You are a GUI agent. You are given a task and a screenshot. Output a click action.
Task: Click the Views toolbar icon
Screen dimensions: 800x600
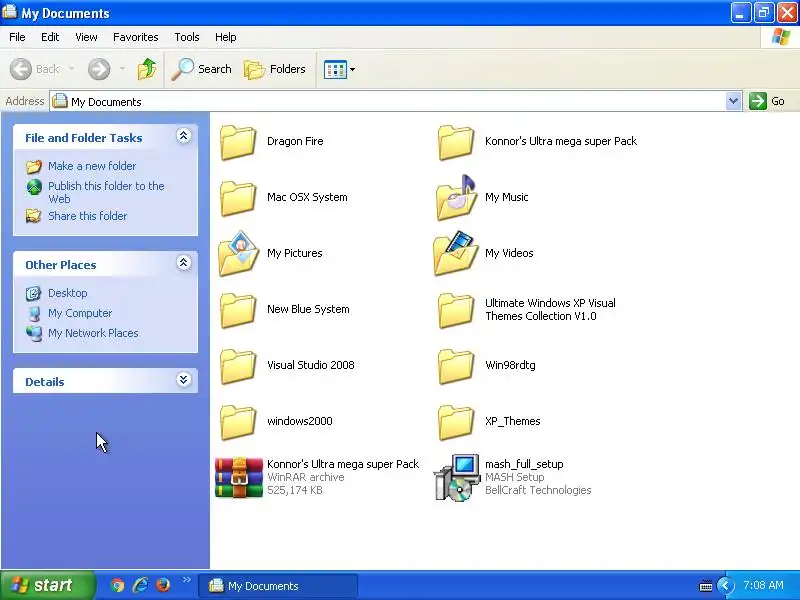click(335, 69)
